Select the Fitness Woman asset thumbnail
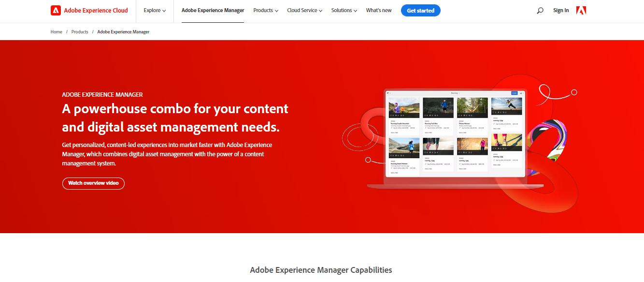The image size is (644, 282). 472,106
